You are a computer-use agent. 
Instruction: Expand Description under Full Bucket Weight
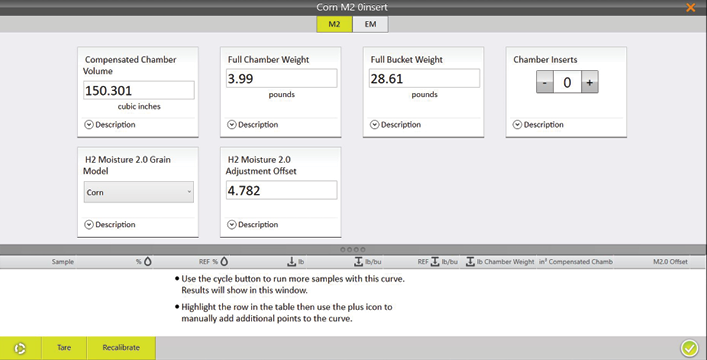[x=396, y=125]
